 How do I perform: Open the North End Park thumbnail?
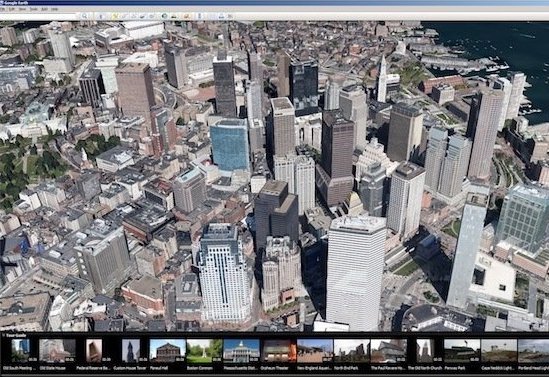[x=352, y=350]
